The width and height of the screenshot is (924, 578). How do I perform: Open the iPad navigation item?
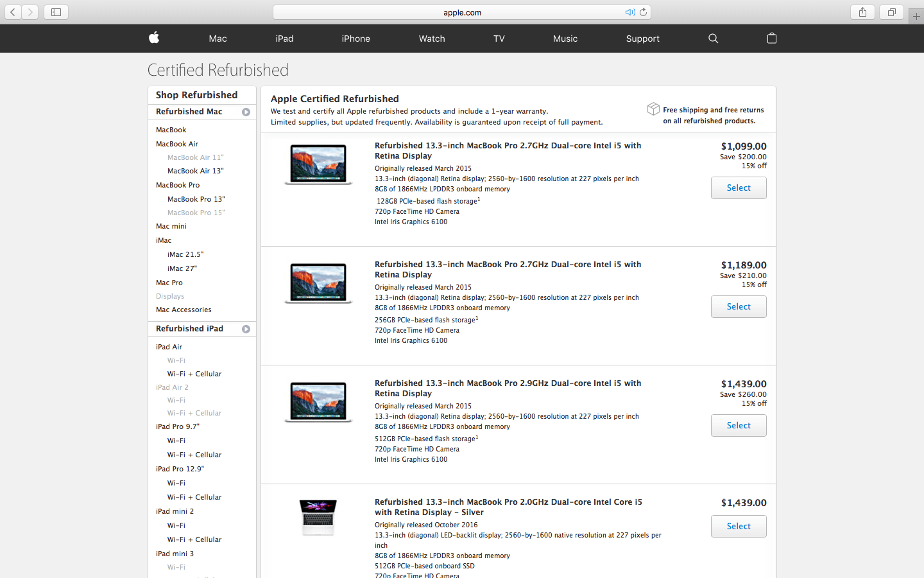tap(284, 39)
